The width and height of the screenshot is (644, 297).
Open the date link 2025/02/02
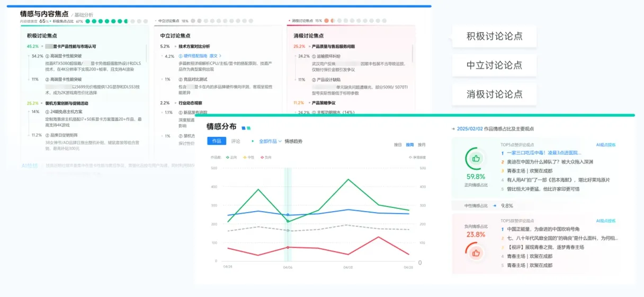pyautogui.click(x=469, y=128)
